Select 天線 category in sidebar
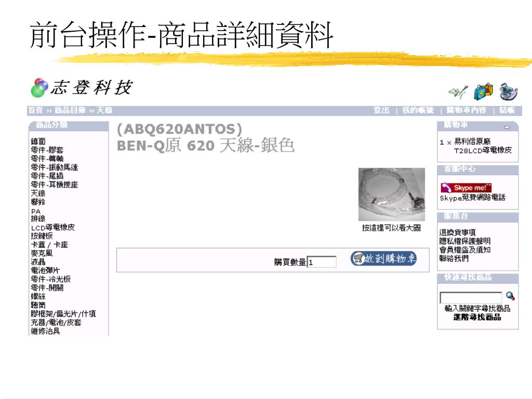The height and width of the screenshot is (399, 532). point(38,193)
